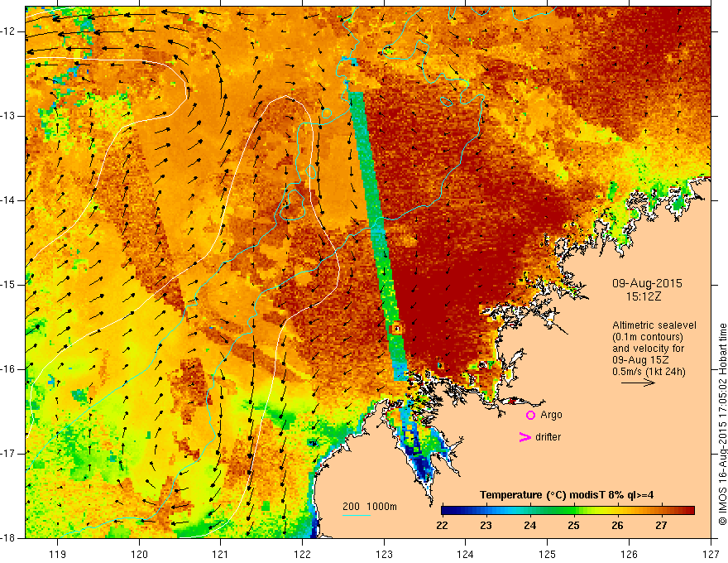Screen dimensions: 728x563
Task: Click the latitude axis label '-17'
Action: [x=8, y=454]
